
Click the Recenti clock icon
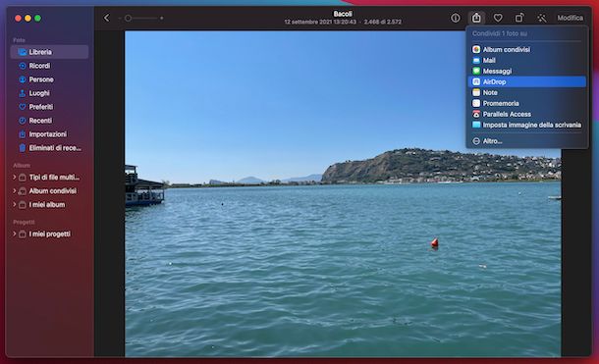coord(23,121)
